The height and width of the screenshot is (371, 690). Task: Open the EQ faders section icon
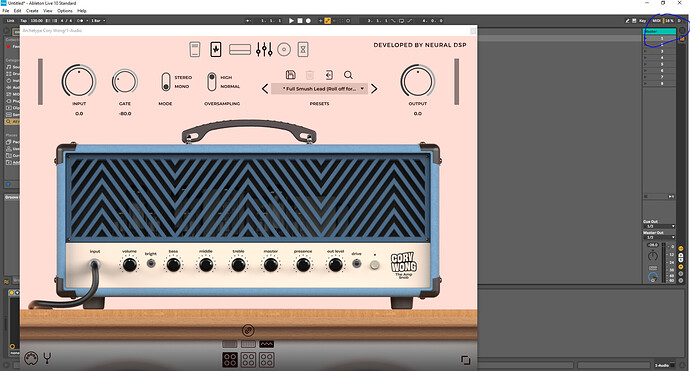[264, 49]
